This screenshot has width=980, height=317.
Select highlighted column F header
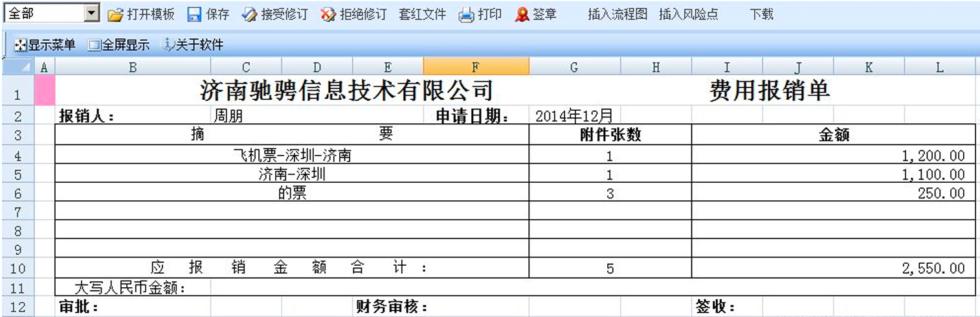pyautogui.click(x=476, y=67)
